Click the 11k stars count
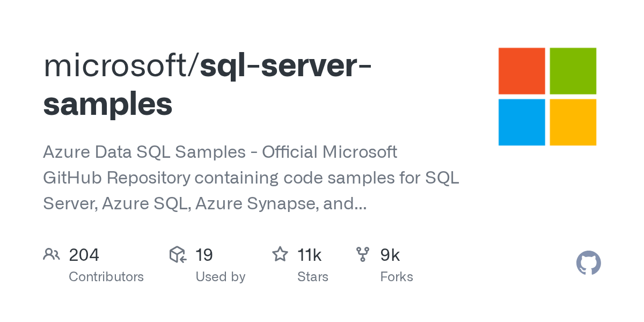Screen dimensions: 644x322 [309, 255]
